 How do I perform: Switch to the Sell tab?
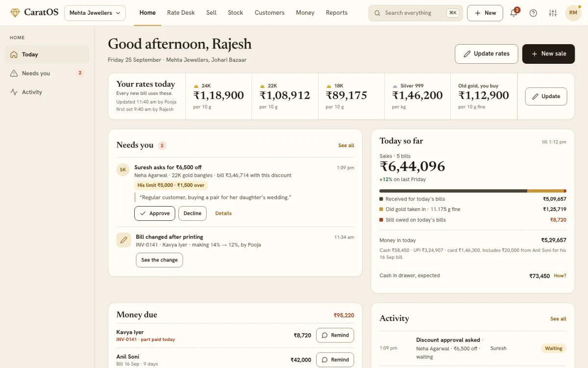[x=211, y=13]
